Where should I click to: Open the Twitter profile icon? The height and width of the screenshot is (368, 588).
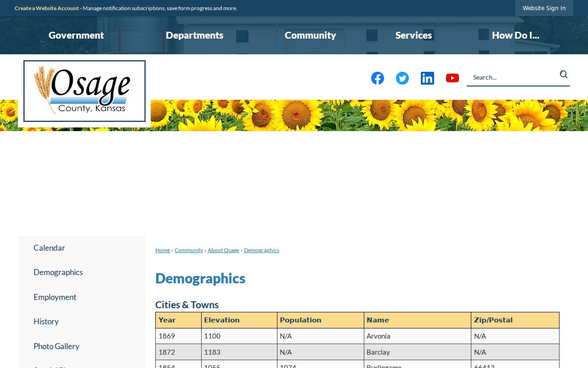(402, 78)
